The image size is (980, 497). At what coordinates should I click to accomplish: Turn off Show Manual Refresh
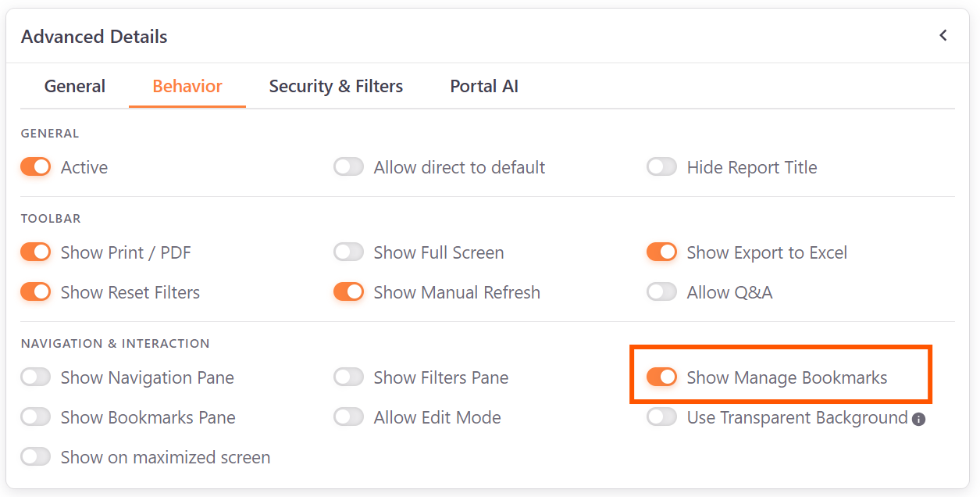pyautogui.click(x=348, y=291)
